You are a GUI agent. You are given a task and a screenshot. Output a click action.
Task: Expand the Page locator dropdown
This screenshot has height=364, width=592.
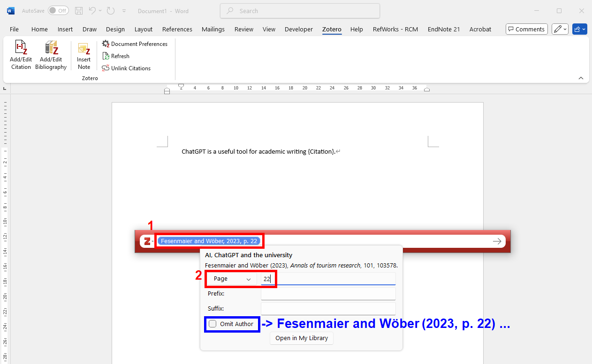[x=232, y=279]
